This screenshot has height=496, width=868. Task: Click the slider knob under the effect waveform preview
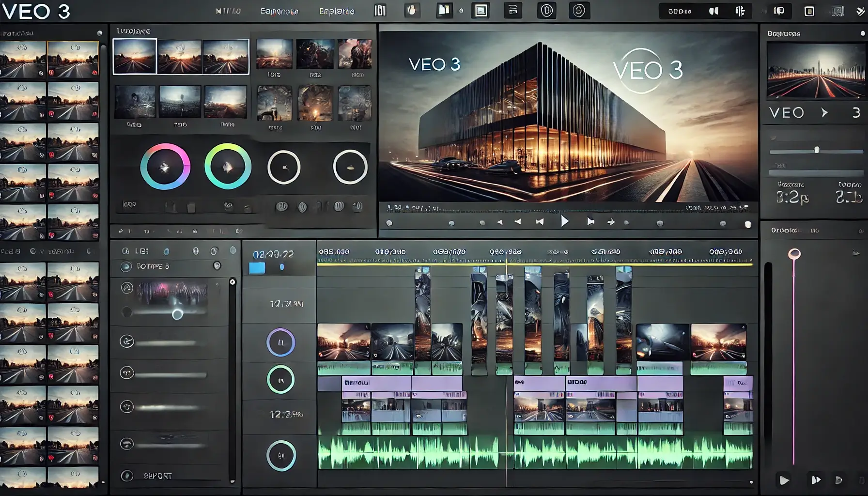tap(178, 314)
